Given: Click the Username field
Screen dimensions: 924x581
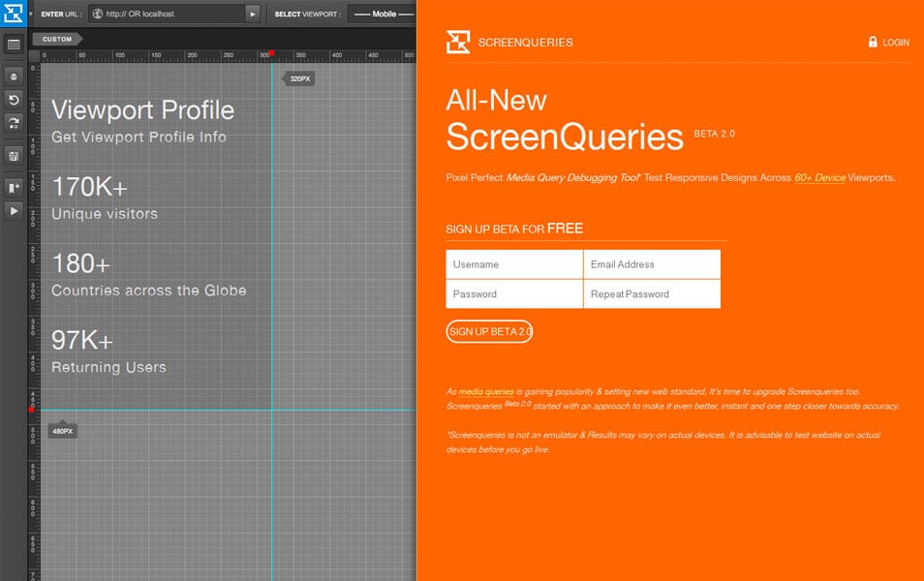Looking at the screenshot, I should 514,264.
